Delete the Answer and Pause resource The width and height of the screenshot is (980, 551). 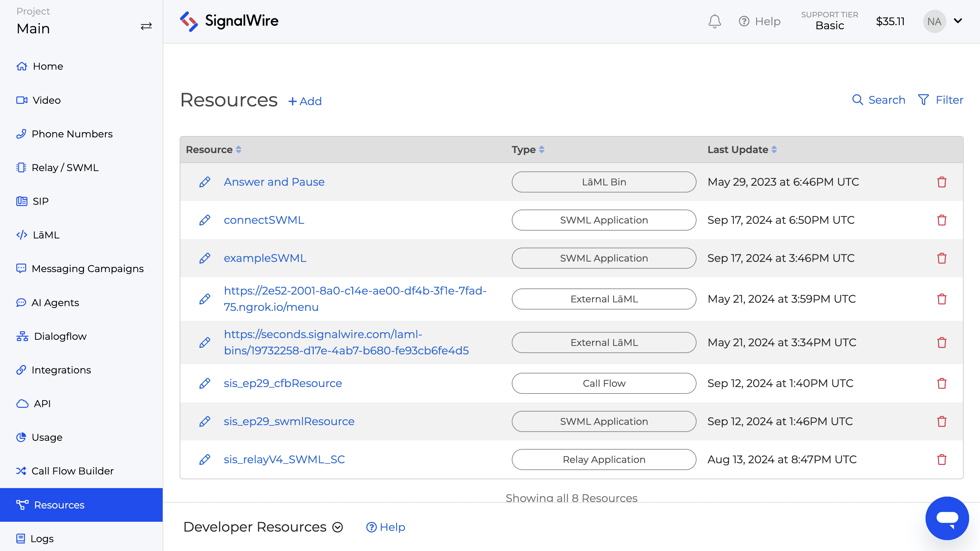pos(942,182)
